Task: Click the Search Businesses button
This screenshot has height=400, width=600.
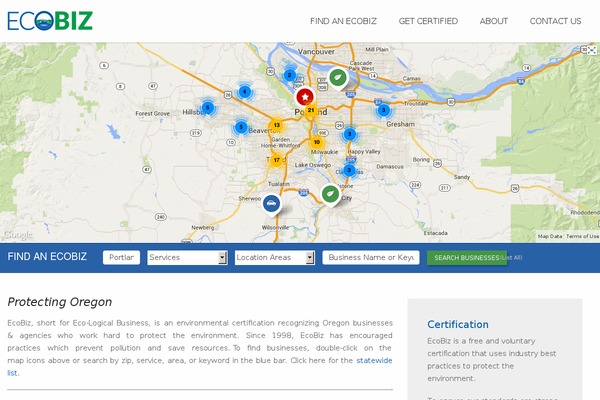Action: point(466,258)
